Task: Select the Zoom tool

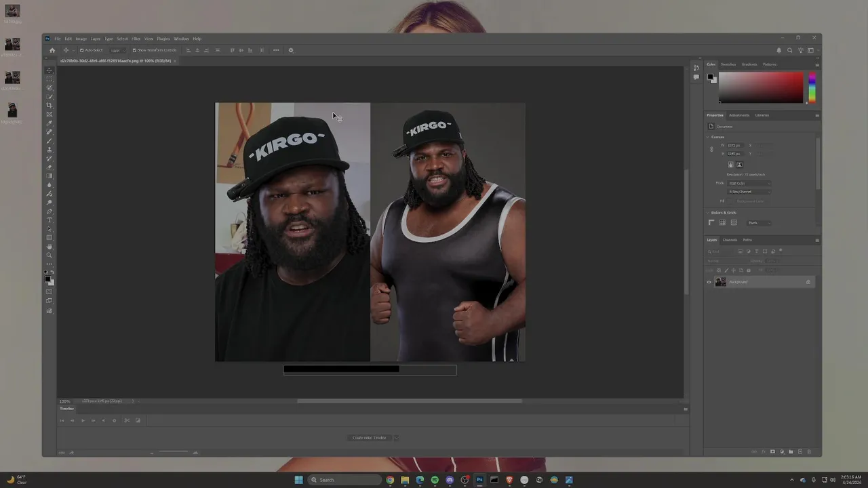Action: click(49, 255)
